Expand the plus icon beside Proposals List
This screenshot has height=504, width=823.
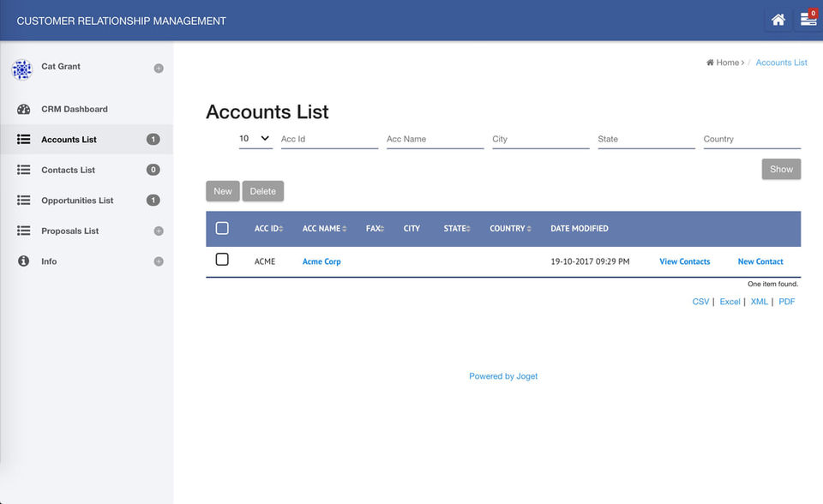tap(159, 231)
